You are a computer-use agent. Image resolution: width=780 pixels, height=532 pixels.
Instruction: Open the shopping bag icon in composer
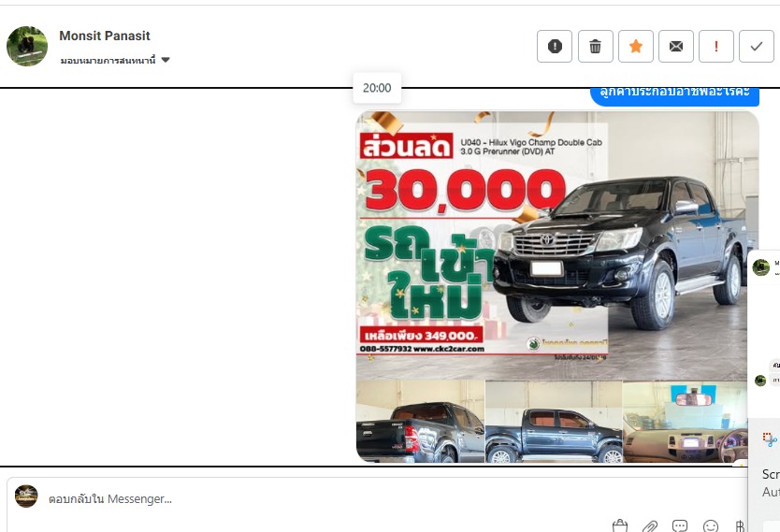pos(620,526)
